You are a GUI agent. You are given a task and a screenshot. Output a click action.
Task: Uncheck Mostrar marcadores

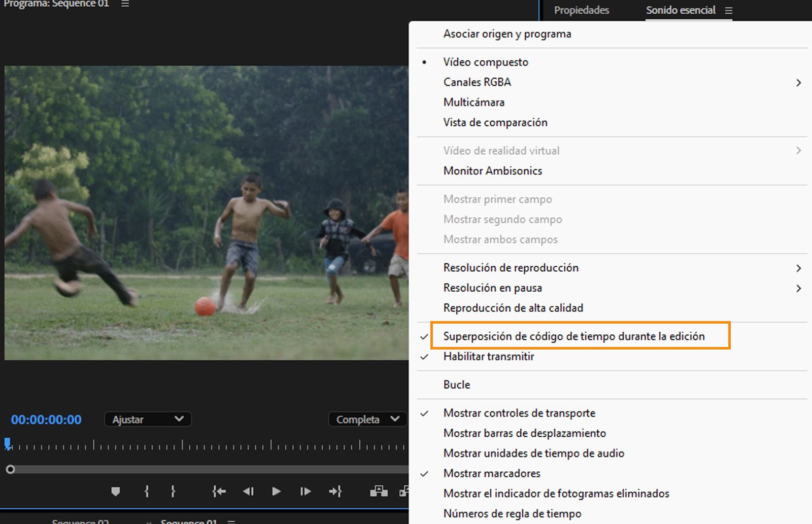(x=492, y=473)
